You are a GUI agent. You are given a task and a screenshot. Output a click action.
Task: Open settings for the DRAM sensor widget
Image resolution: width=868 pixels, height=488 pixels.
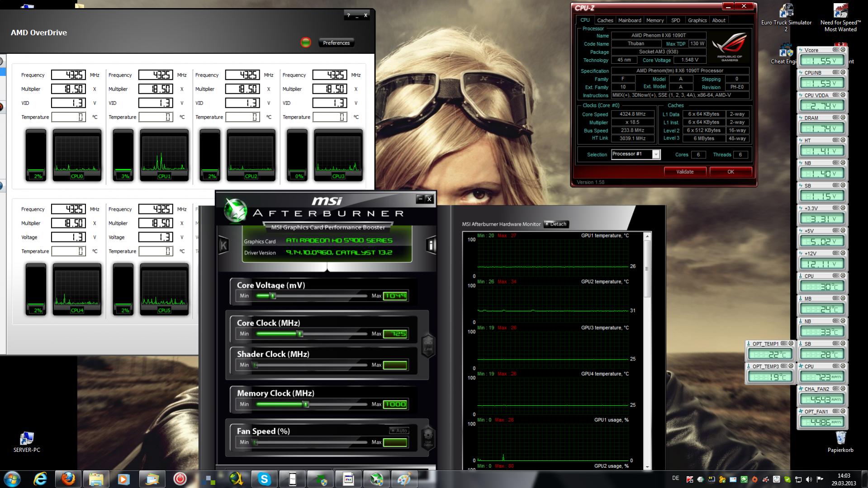(x=836, y=118)
